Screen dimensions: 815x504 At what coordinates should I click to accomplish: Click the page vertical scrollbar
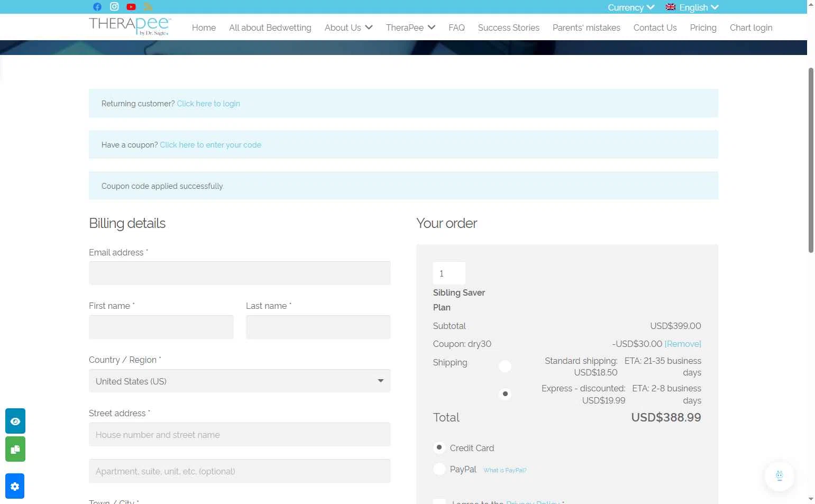point(811,160)
